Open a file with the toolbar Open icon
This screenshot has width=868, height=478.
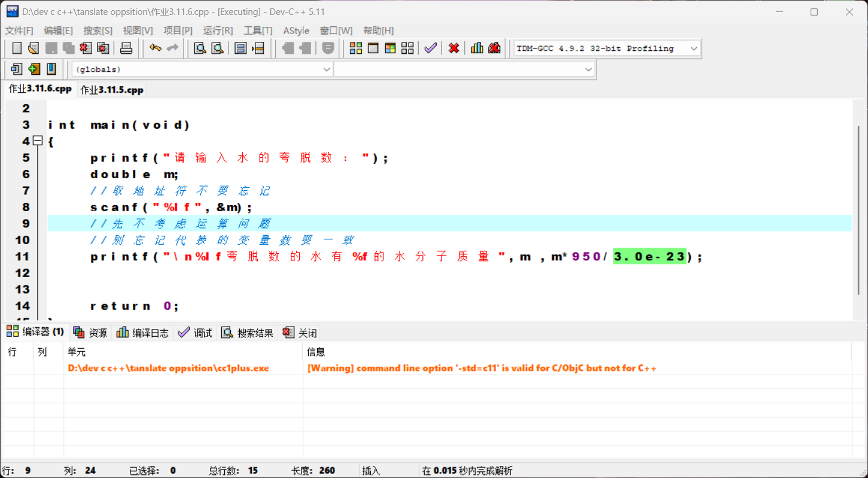[x=33, y=48]
